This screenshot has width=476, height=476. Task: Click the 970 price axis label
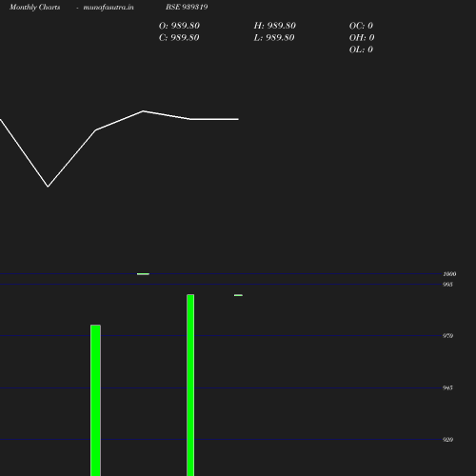pos(447,336)
